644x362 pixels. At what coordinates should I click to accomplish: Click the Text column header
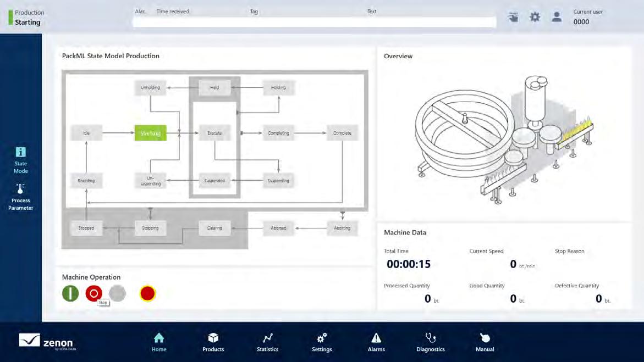coord(372,12)
